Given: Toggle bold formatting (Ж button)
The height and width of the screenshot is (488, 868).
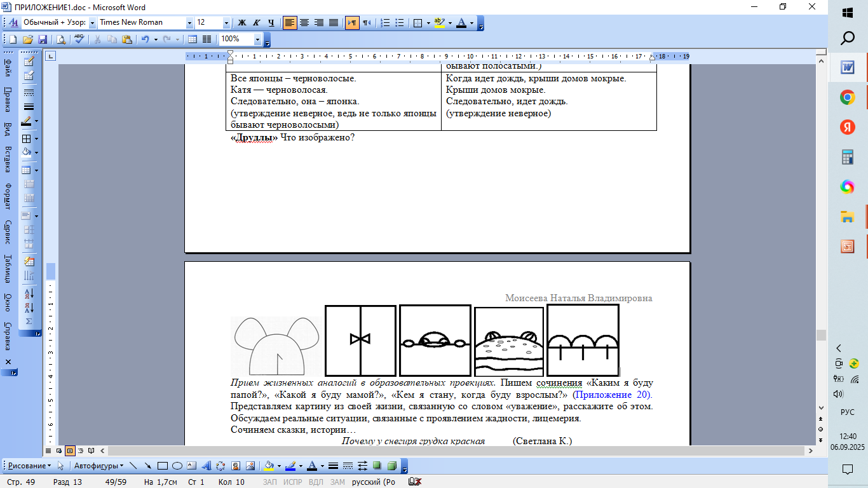Looking at the screenshot, I should click(241, 23).
